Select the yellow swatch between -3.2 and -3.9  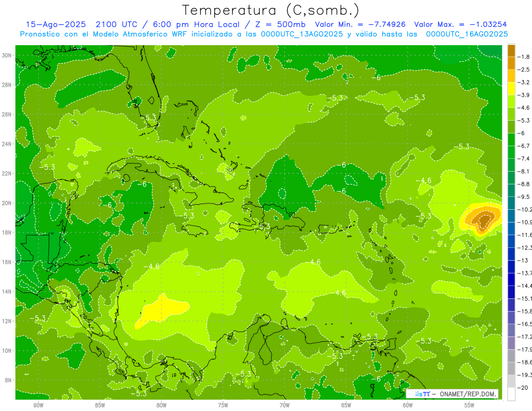tap(511, 89)
